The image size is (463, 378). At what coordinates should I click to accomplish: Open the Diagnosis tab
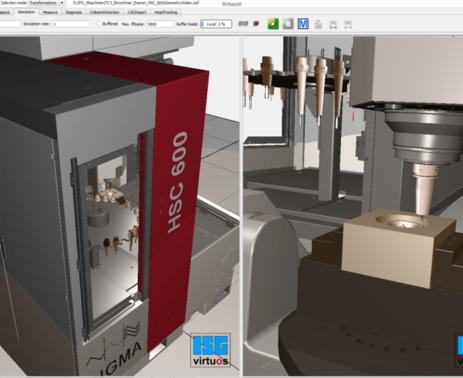[x=73, y=12]
